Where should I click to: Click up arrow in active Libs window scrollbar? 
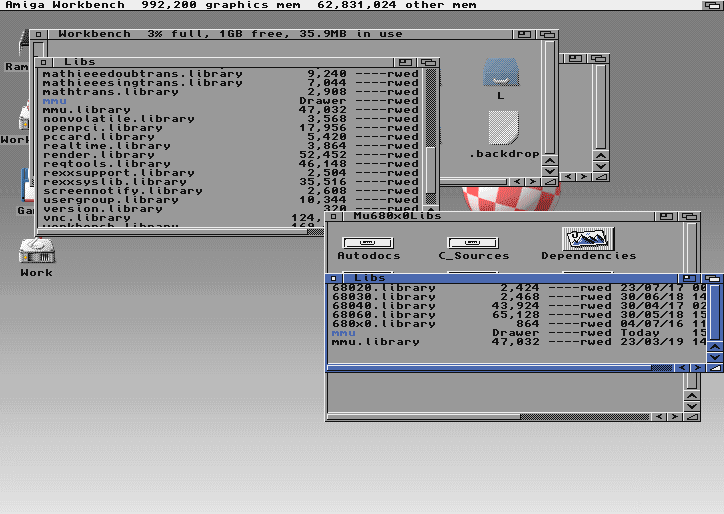point(715,347)
